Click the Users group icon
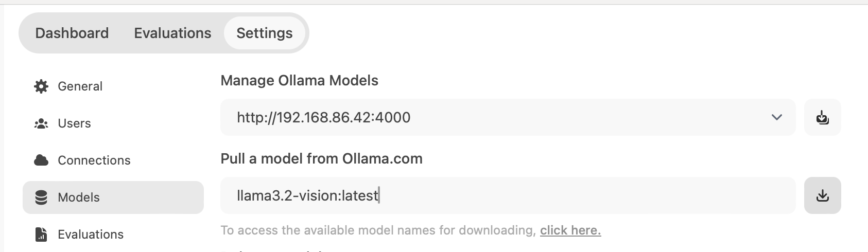The width and height of the screenshot is (868, 252). click(x=41, y=123)
